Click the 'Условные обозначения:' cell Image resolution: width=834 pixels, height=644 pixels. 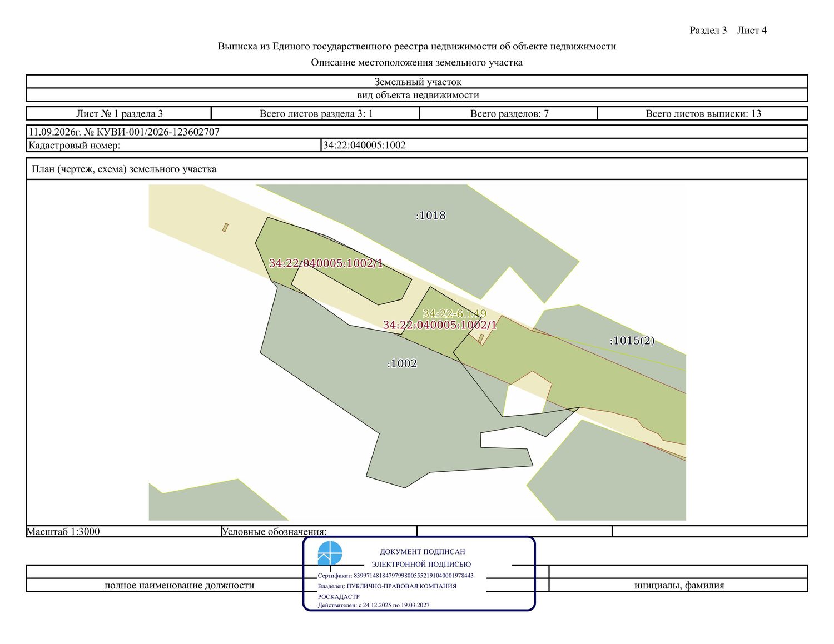[319, 531]
